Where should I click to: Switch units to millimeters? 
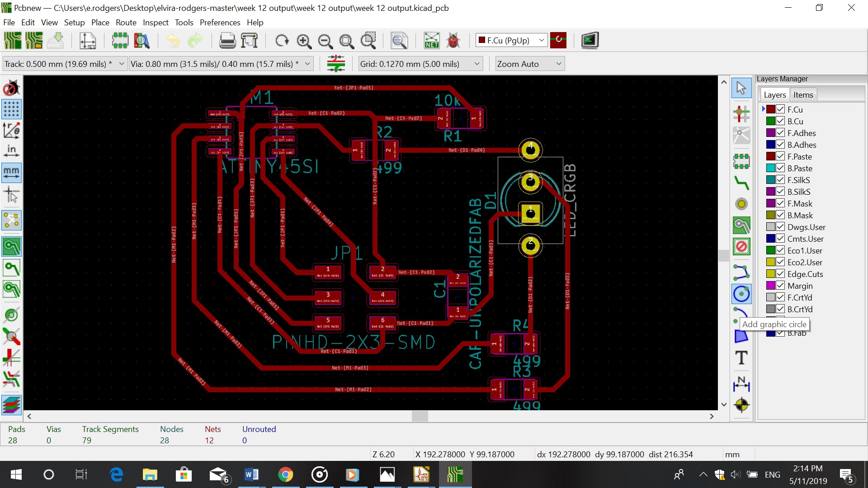point(11,173)
